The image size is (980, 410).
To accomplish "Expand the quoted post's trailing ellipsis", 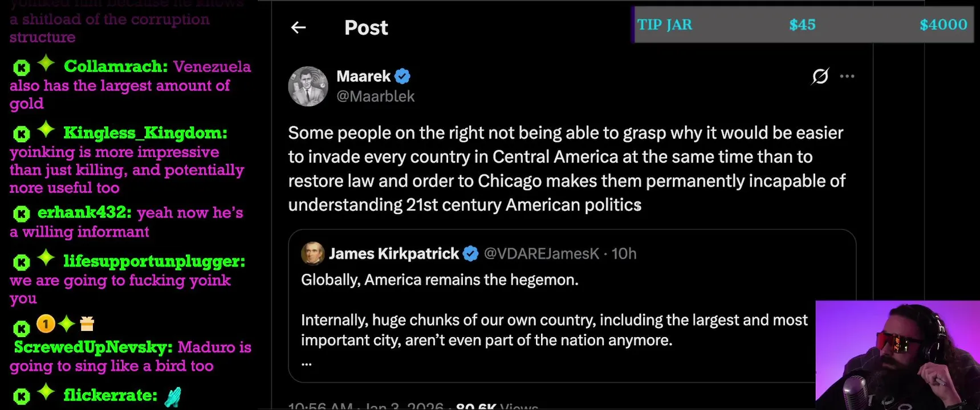I will pyautogui.click(x=306, y=363).
